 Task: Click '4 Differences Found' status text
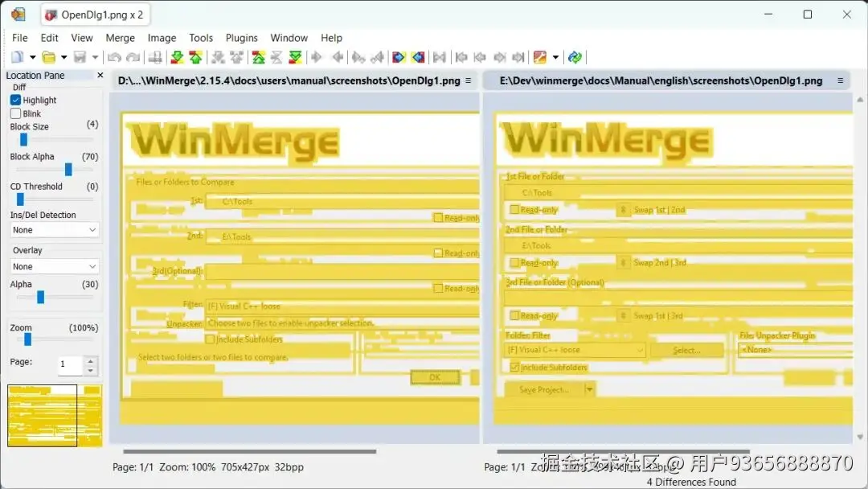691,482
